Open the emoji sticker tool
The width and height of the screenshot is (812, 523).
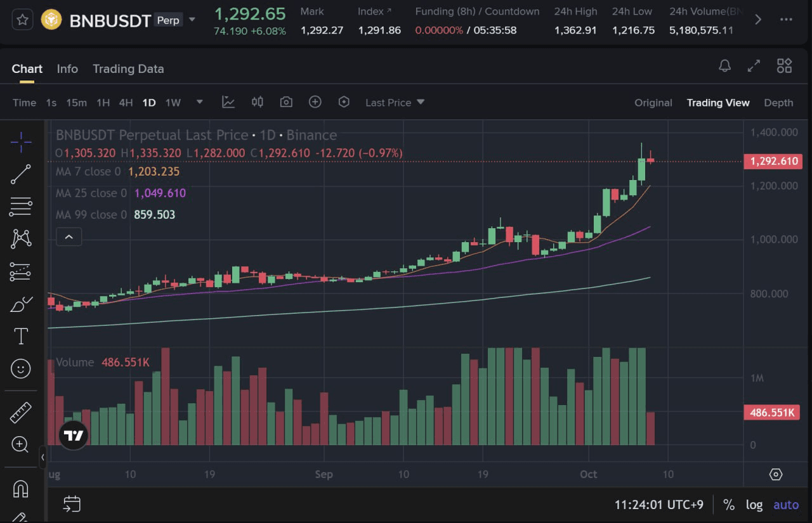coord(21,368)
